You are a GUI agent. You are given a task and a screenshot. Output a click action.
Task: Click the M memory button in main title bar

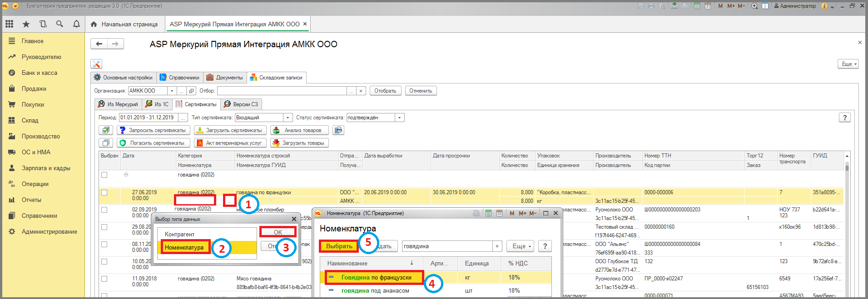[x=720, y=6]
